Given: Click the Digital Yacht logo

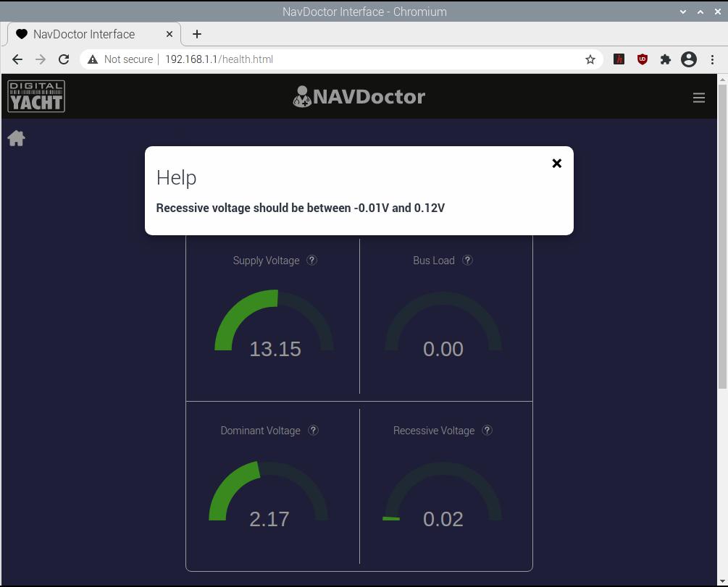Looking at the screenshot, I should coord(36,96).
